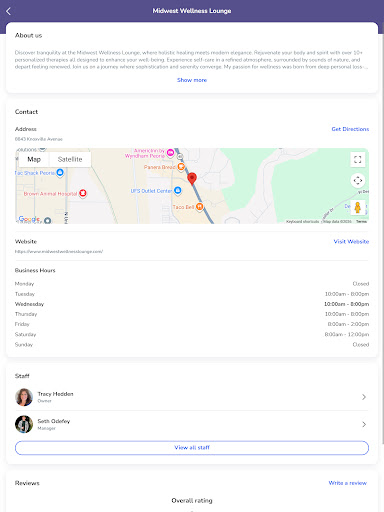Select the AmericInn by Wyndham marker

170,152
